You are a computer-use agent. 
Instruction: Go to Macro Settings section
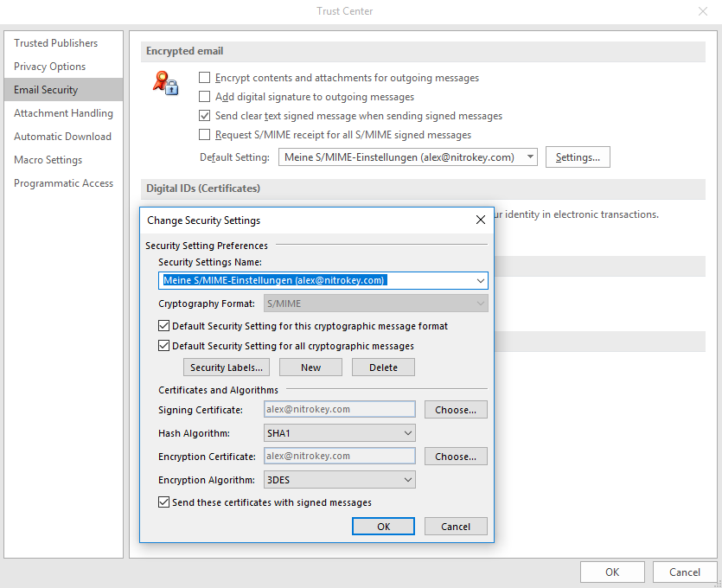pos(48,160)
